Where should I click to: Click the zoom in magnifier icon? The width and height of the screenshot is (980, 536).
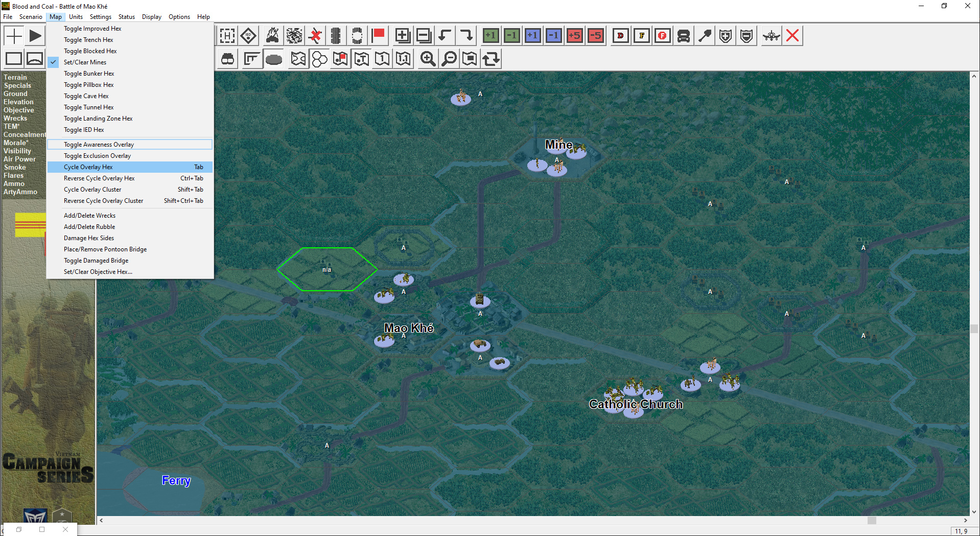point(428,59)
